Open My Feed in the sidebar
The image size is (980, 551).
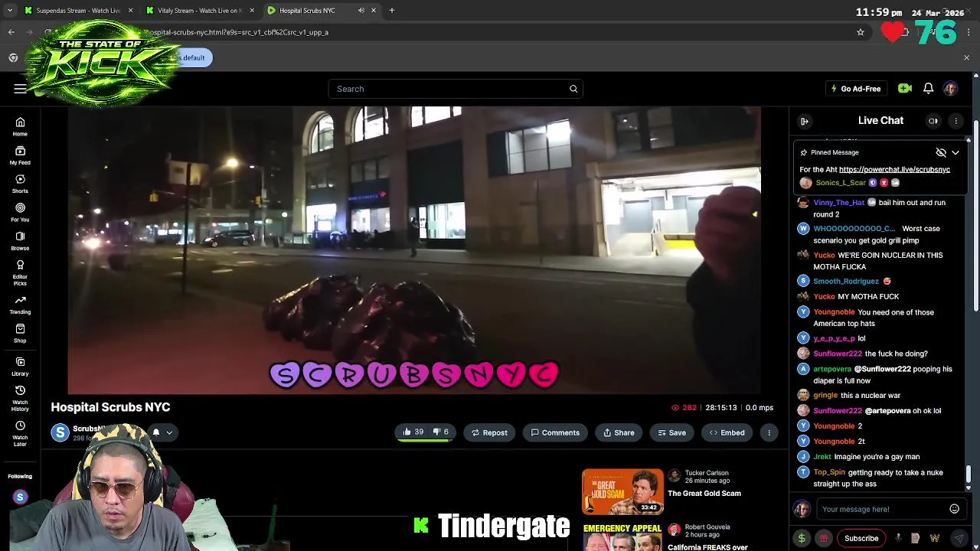[x=20, y=155]
